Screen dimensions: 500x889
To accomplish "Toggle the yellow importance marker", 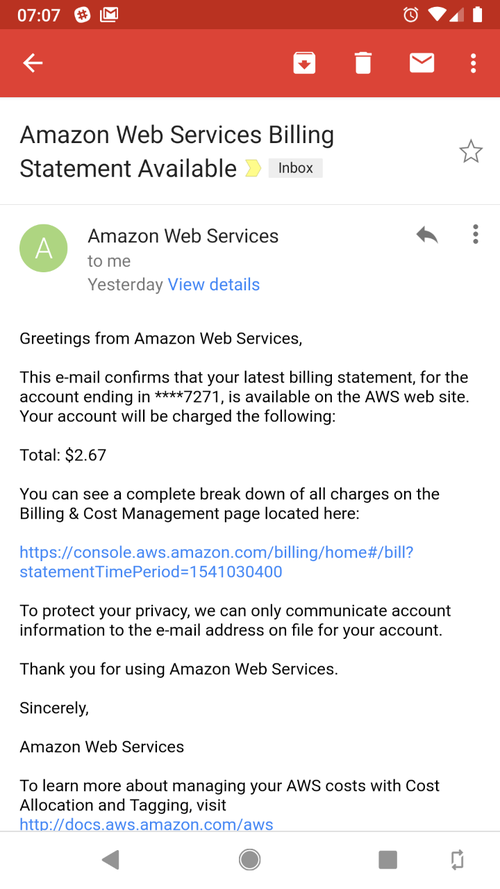I will (253, 168).
